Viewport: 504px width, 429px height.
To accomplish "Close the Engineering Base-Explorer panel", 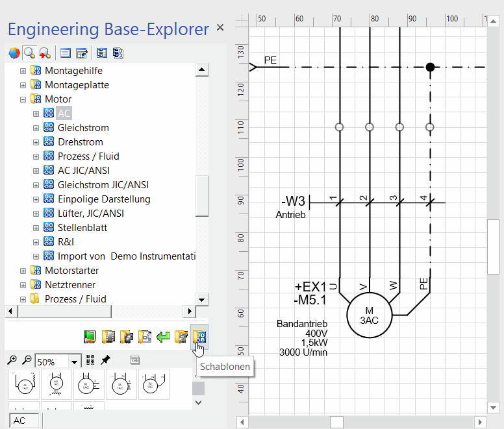I will 220,27.
